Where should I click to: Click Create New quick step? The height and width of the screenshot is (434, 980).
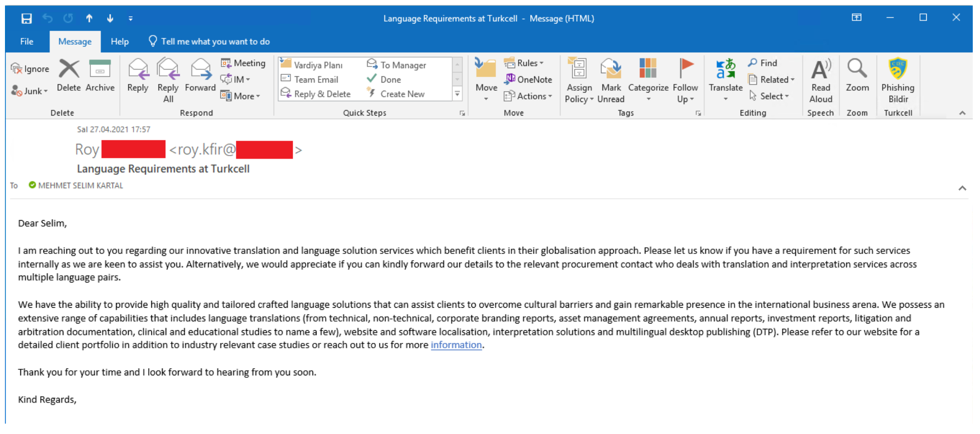[x=396, y=94]
